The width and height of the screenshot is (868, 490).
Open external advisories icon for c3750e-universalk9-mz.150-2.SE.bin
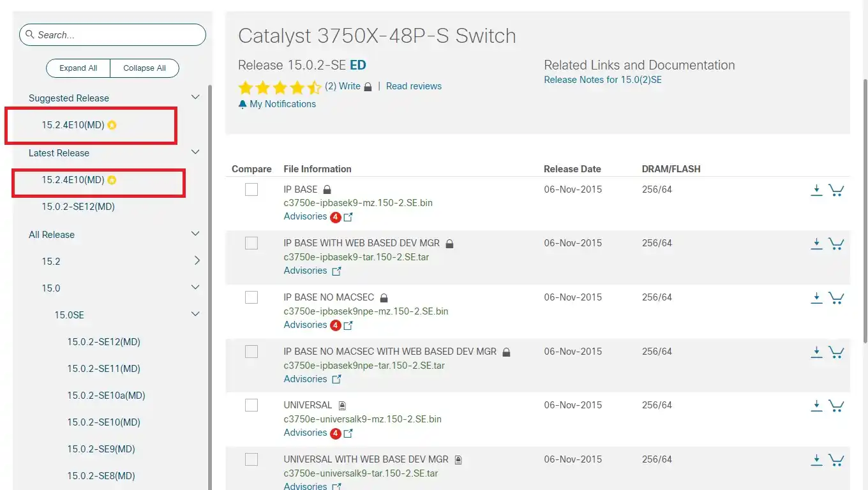click(348, 433)
